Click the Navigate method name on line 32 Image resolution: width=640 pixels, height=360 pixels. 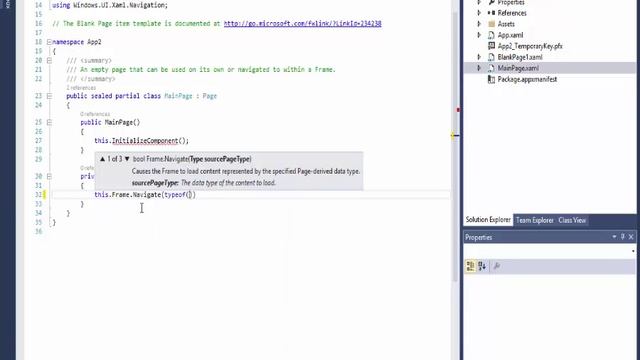coord(147,195)
